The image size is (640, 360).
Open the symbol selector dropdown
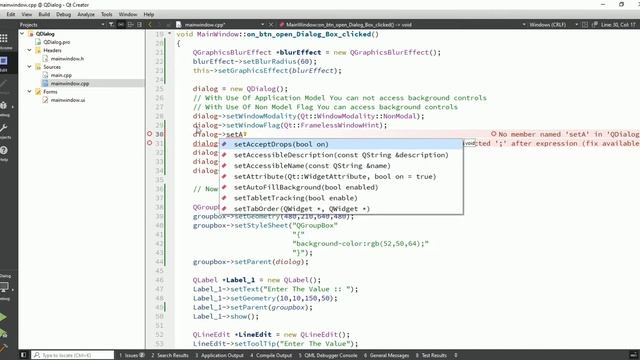(524, 24)
